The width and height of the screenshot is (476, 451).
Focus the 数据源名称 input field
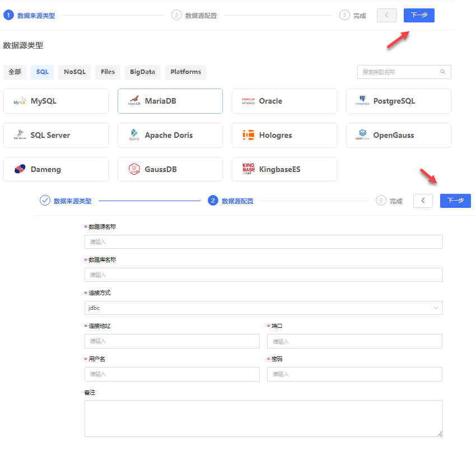pyautogui.click(x=264, y=242)
